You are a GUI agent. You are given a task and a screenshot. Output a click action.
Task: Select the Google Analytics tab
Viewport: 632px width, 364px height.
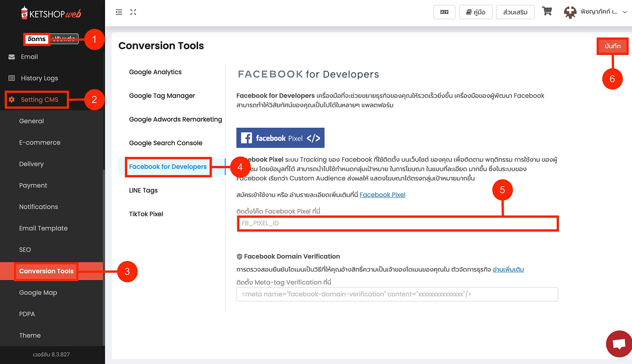pos(155,72)
